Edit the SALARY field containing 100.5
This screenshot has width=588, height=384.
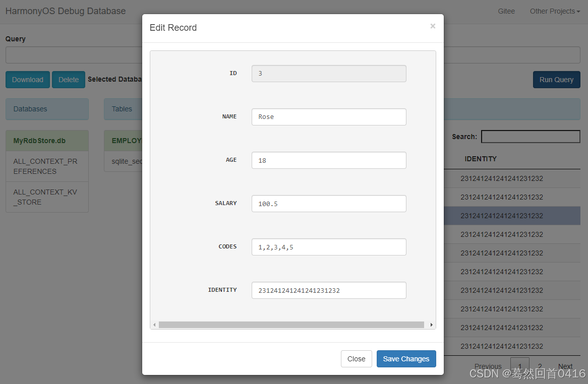[x=329, y=204]
